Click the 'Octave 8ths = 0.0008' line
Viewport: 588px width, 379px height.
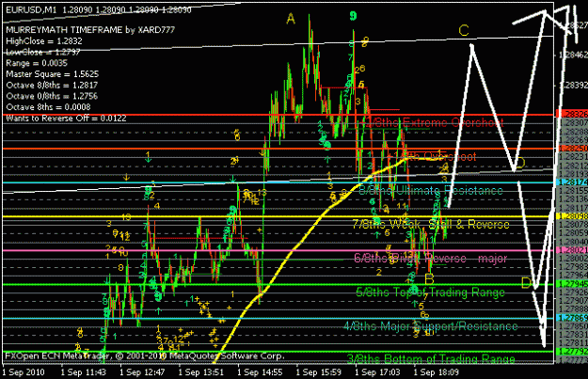[48, 107]
